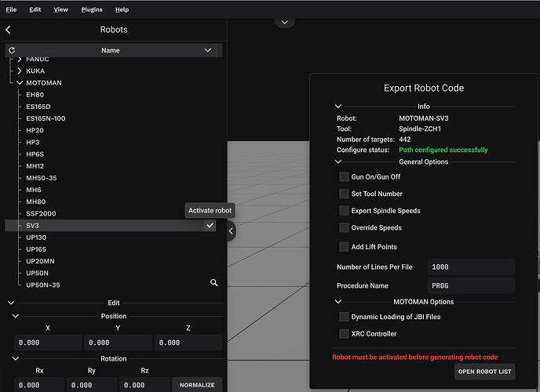540x392 pixels.
Task: Collapse the MOTOMAN robot group
Action: tap(20, 83)
